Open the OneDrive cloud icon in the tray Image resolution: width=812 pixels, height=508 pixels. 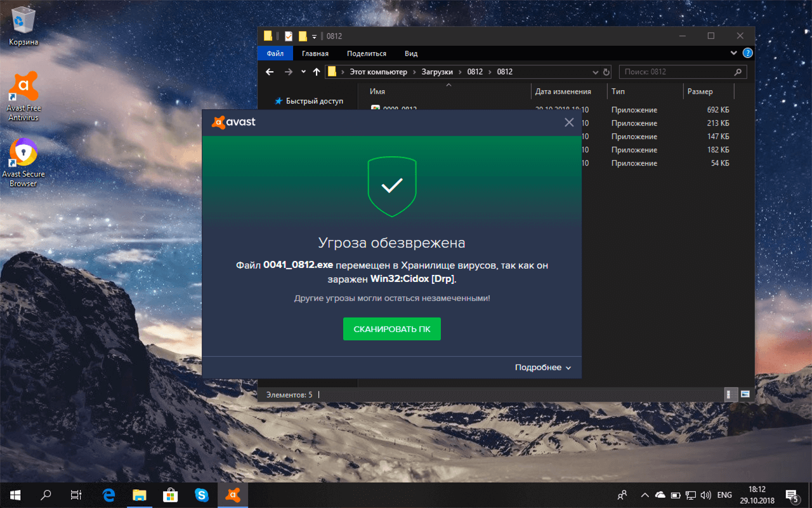tap(660, 495)
